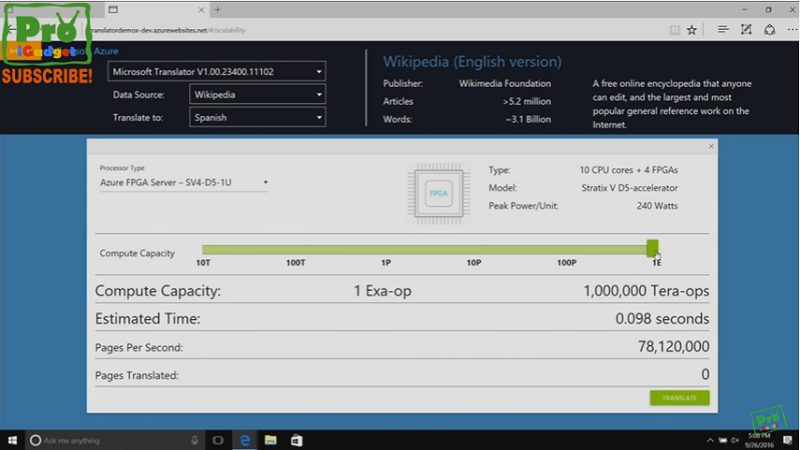Viewport: 800px width, 450px height.
Task: Click the green TRANSLATE button
Action: point(679,397)
